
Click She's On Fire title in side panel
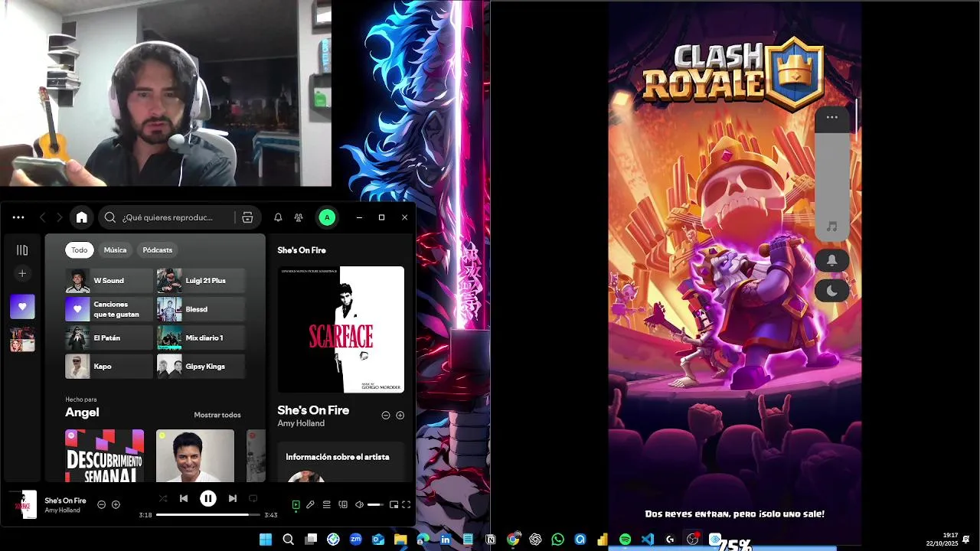pyautogui.click(x=313, y=410)
